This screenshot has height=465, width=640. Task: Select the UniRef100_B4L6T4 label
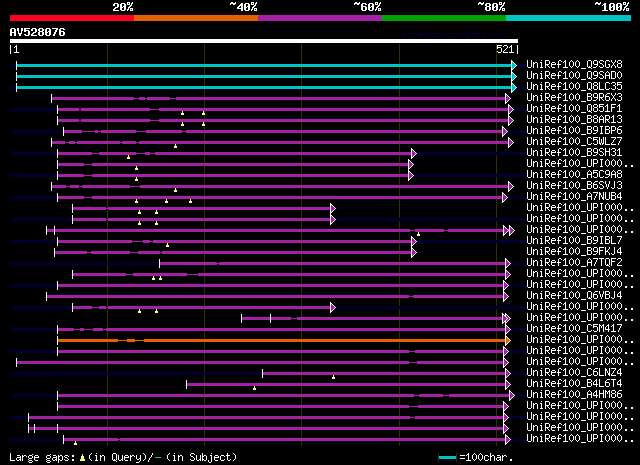(574, 384)
